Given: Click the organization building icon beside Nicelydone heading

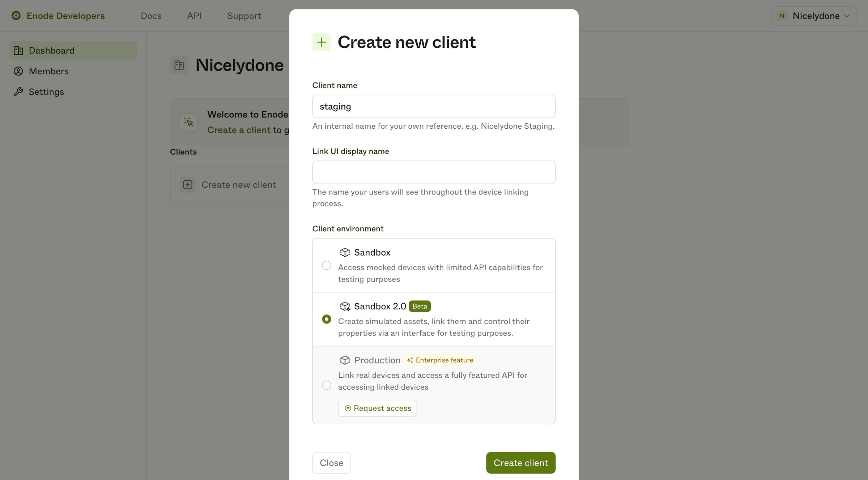Looking at the screenshot, I should [179, 65].
